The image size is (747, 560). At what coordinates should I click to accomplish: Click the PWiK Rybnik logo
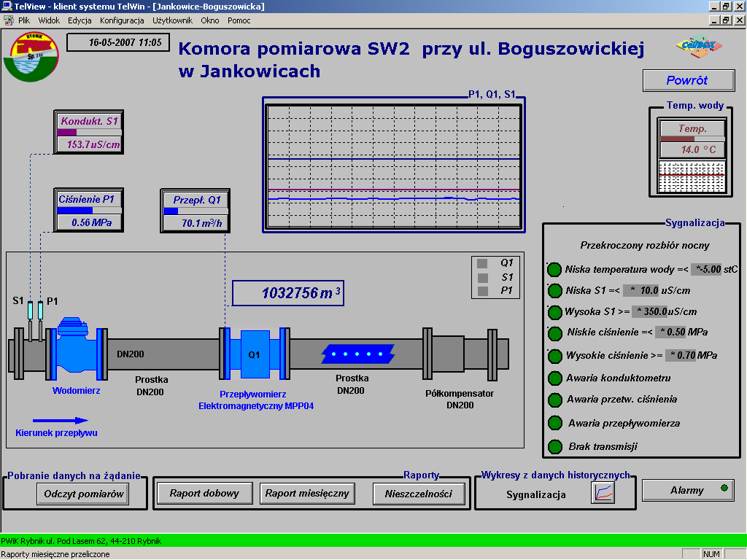point(31,57)
